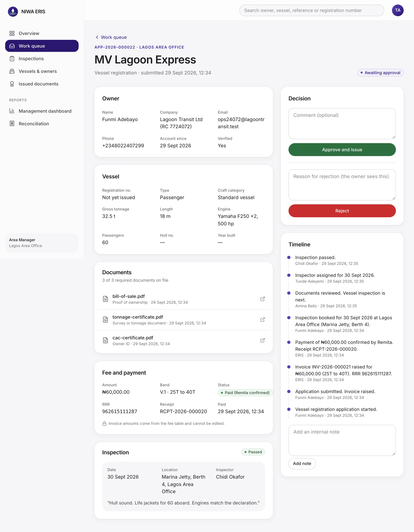414x532 pixels.
Task: Open Issued documents page
Action: click(42, 84)
